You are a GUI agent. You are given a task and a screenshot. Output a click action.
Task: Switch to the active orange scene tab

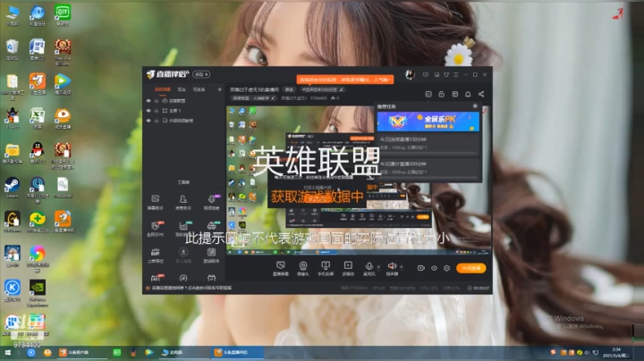[162, 89]
